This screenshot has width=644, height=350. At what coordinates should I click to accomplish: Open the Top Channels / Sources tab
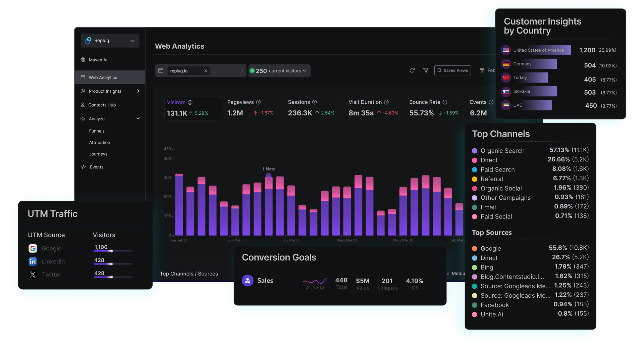[x=189, y=273]
